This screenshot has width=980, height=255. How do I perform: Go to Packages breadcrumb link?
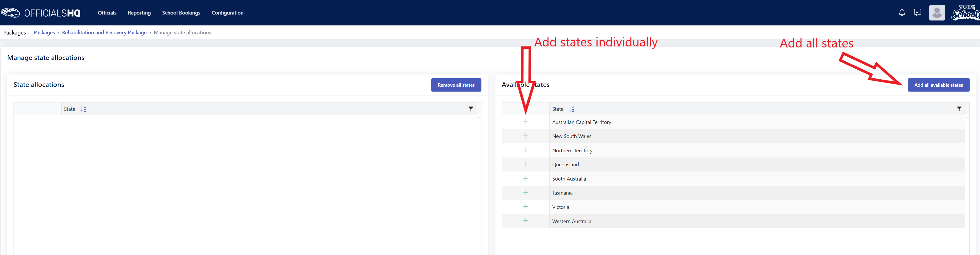click(44, 33)
